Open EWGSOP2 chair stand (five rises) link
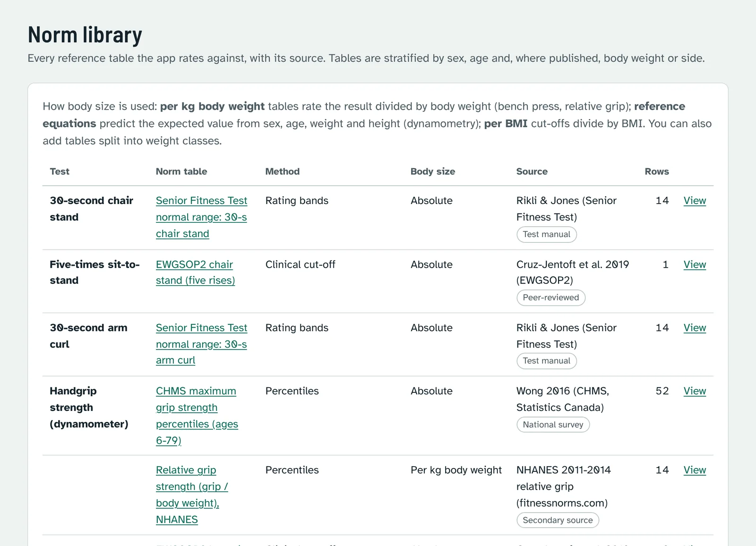756x546 pixels. [x=195, y=273]
